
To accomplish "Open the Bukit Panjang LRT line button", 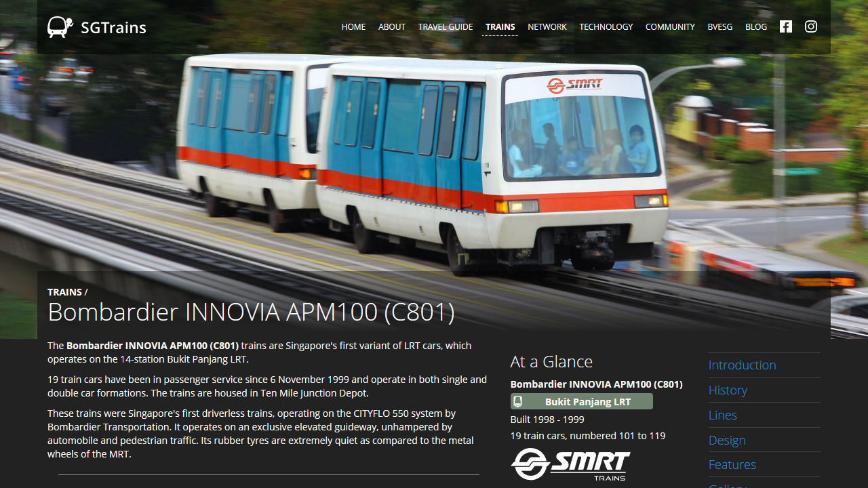I will [582, 402].
